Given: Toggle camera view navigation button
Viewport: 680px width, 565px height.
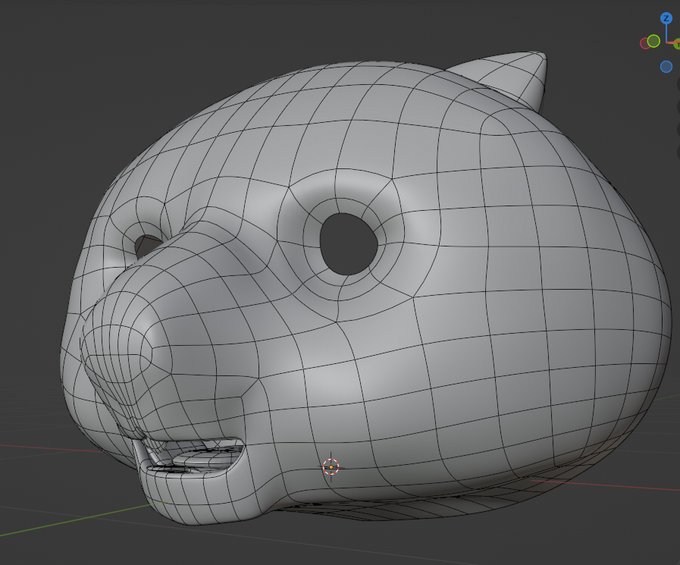Looking at the screenshot, I should (x=678, y=128).
